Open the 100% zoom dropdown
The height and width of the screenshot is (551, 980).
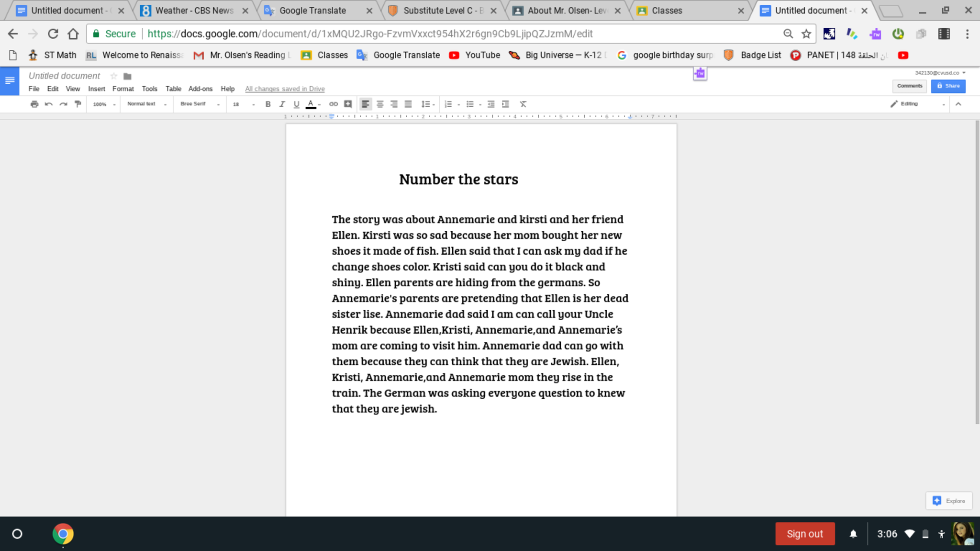(104, 104)
